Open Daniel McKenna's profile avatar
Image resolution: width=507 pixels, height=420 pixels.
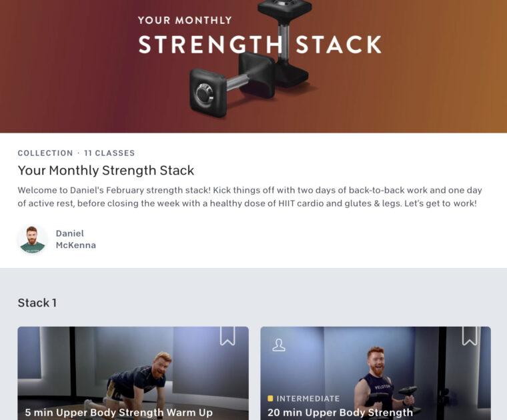click(x=32, y=239)
